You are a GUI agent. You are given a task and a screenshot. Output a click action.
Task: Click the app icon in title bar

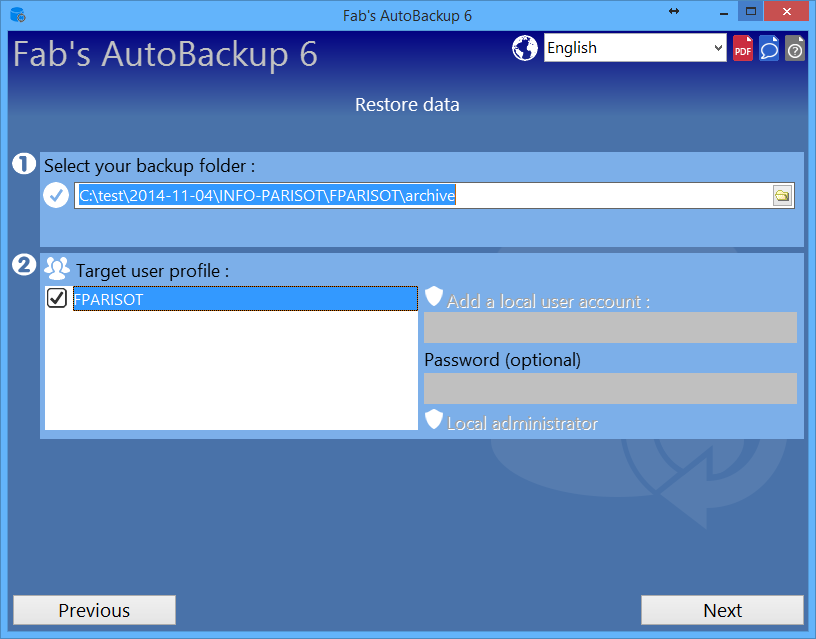[x=18, y=15]
